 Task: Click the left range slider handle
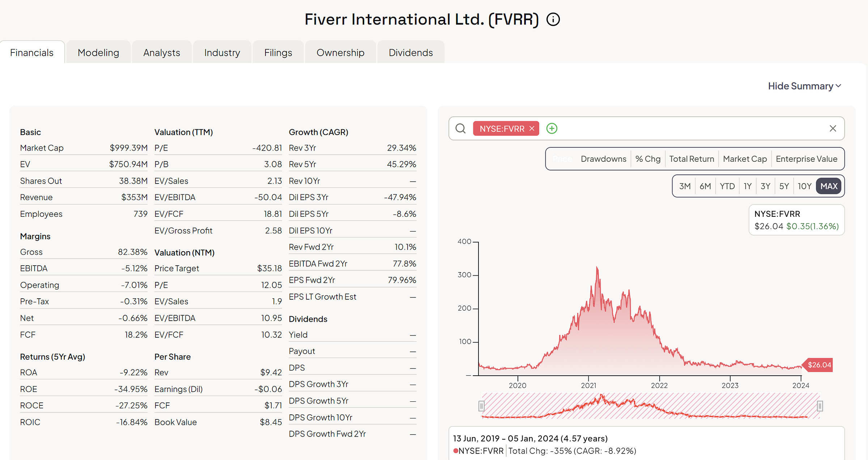pyautogui.click(x=481, y=406)
